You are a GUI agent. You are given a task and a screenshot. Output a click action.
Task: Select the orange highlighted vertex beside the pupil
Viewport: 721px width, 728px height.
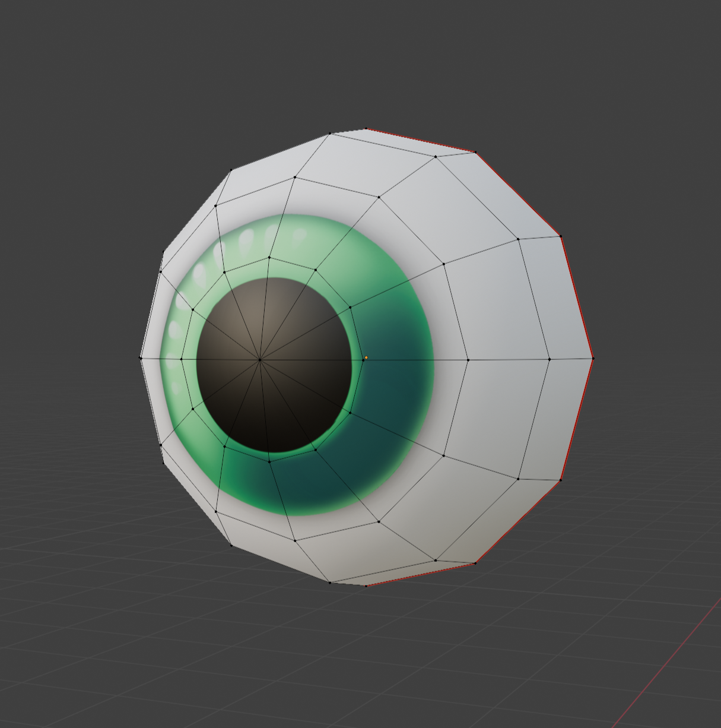click(366, 357)
